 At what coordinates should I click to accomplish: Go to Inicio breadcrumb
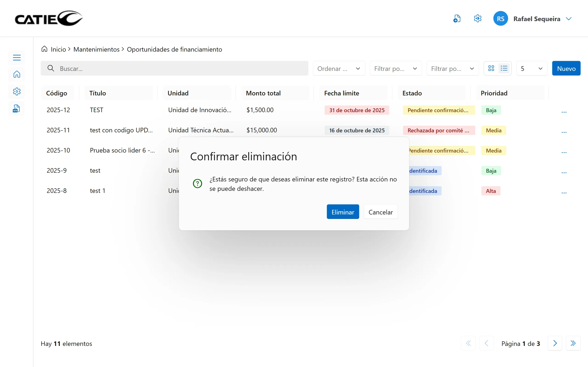click(x=58, y=49)
